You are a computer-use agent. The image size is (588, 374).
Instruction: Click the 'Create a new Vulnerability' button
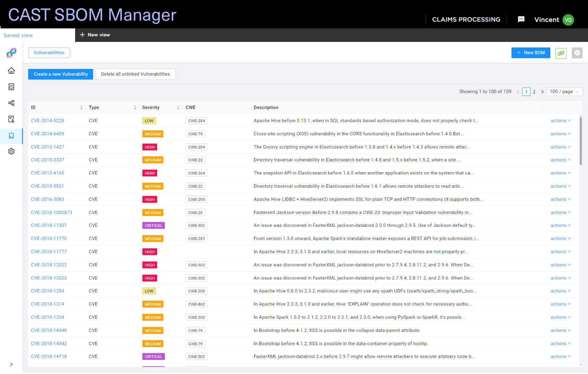(60, 74)
